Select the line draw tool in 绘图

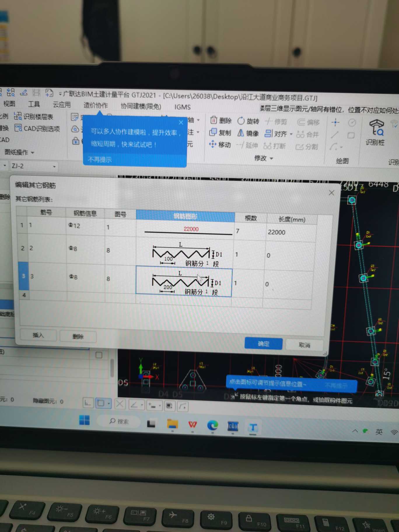coord(335,135)
